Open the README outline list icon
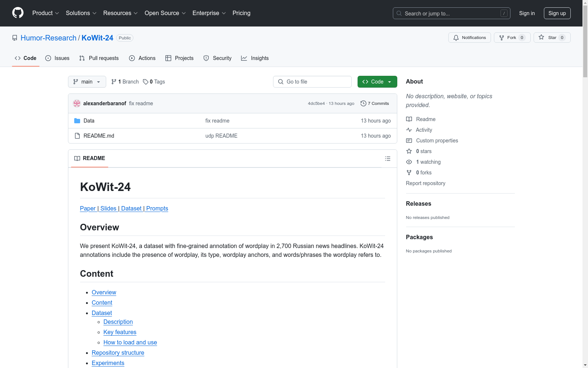The image size is (588, 368). coord(388,159)
